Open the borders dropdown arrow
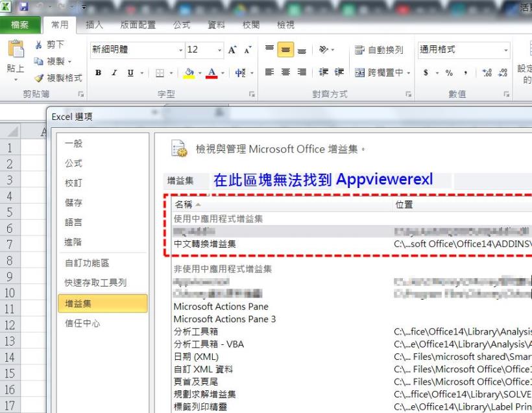The image size is (532, 413). click(171, 73)
